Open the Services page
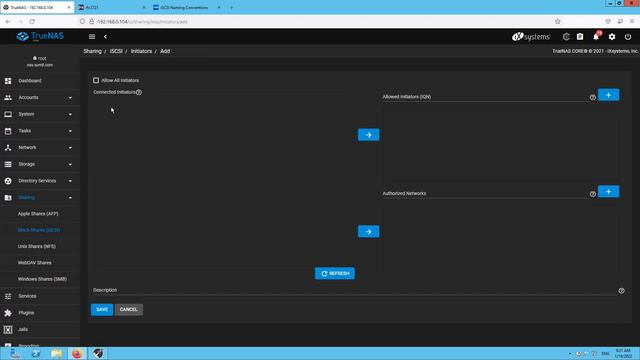 point(40,296)
